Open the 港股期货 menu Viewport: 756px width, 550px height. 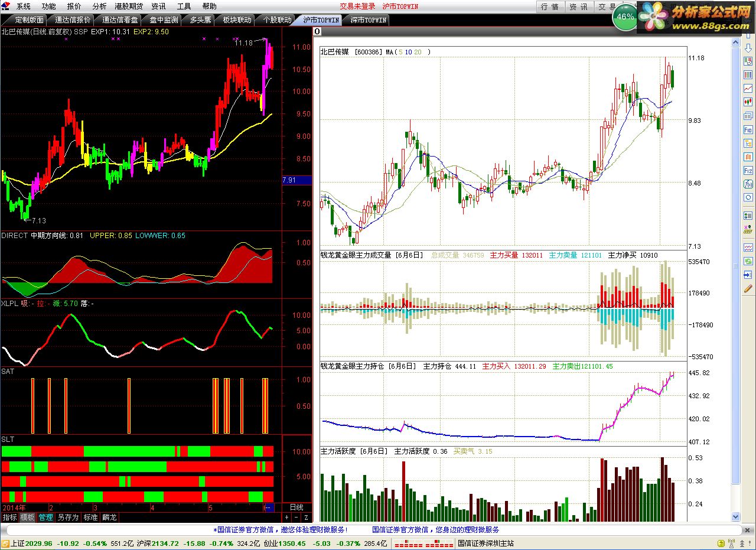[x=129, y=6]
